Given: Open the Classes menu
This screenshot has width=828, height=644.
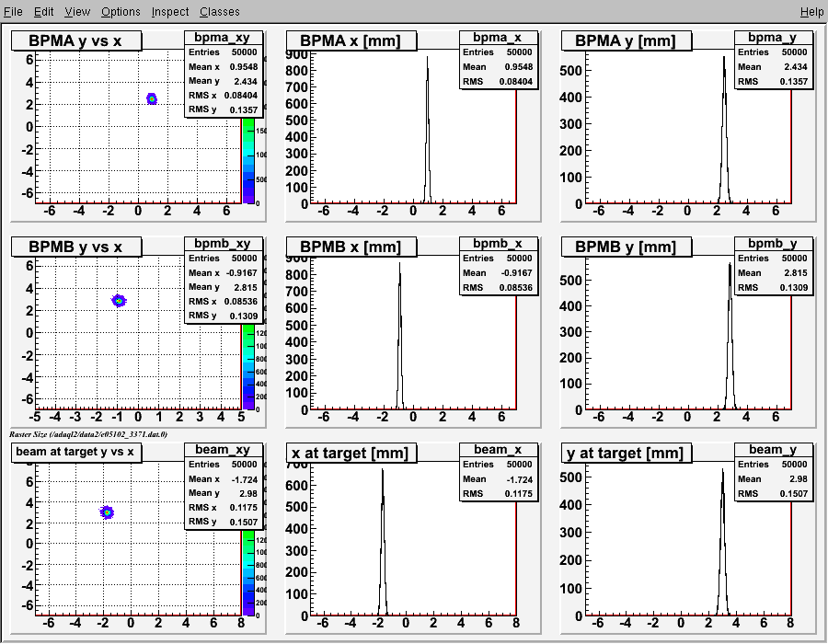Looking at the screenshot, I should pyautogui.click(x=219, y=12).
